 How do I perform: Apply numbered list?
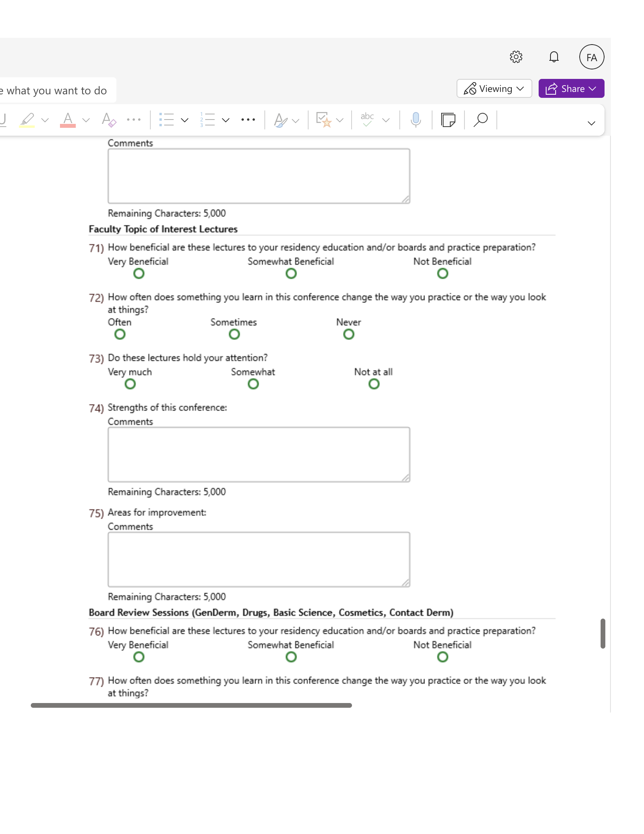208,120
